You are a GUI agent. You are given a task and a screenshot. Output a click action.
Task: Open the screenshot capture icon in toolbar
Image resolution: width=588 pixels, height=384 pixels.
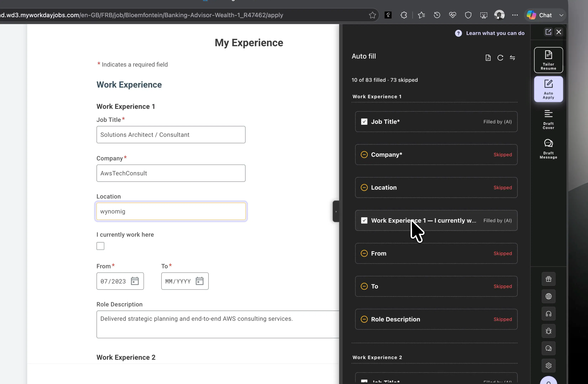(483, 15)
